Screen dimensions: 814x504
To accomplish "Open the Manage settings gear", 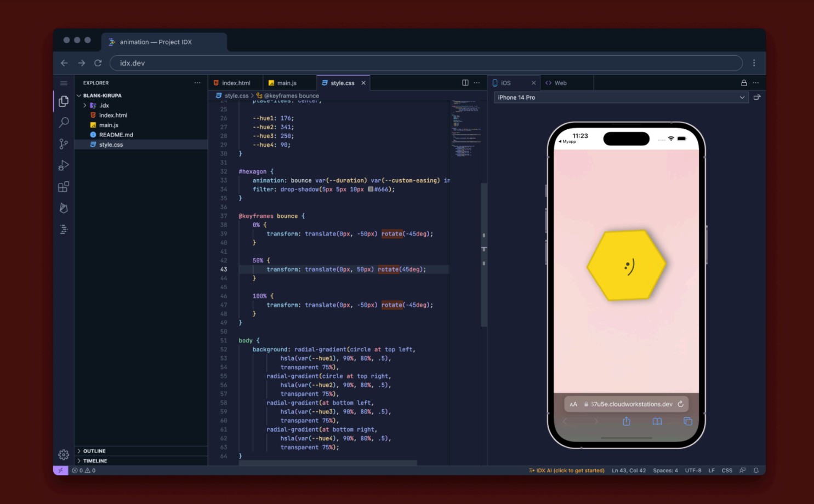I will 64,454.
